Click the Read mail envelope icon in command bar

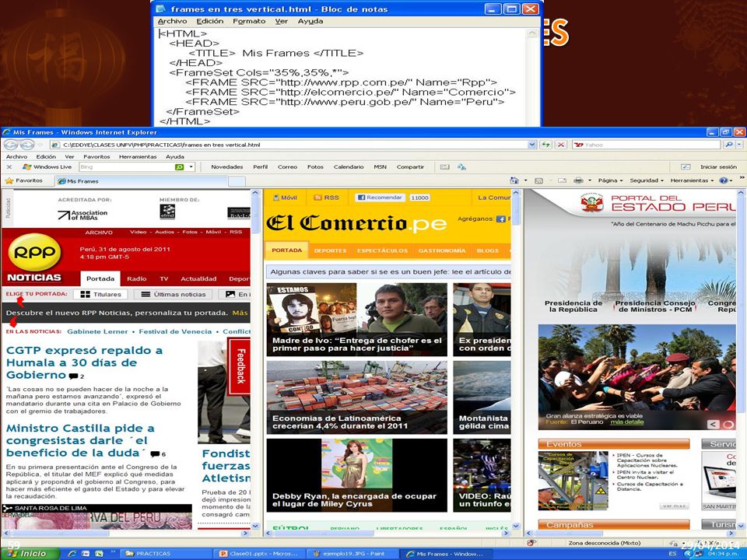(562, 180)
